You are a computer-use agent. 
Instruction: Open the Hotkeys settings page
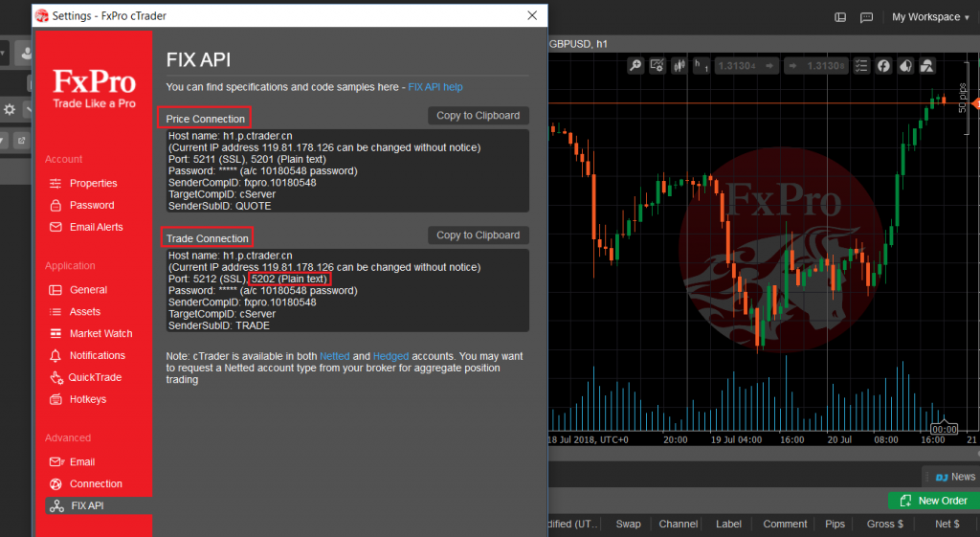(78, 399)
